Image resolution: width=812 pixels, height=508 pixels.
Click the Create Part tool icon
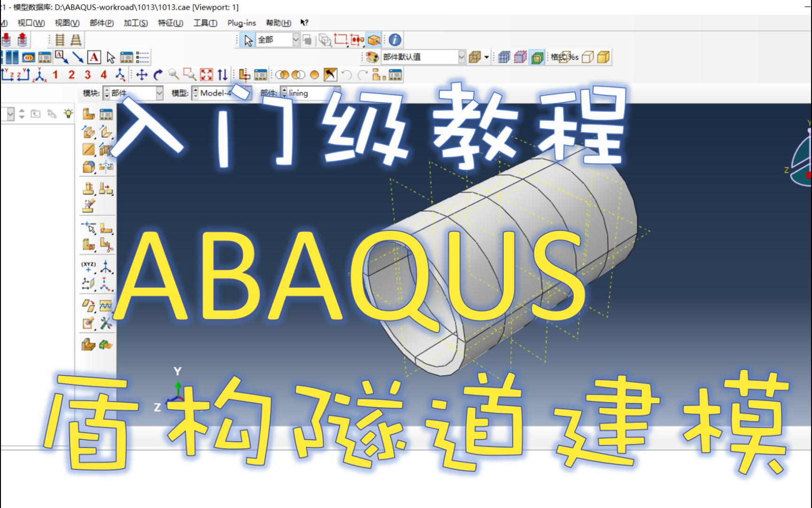pos(89,114)
